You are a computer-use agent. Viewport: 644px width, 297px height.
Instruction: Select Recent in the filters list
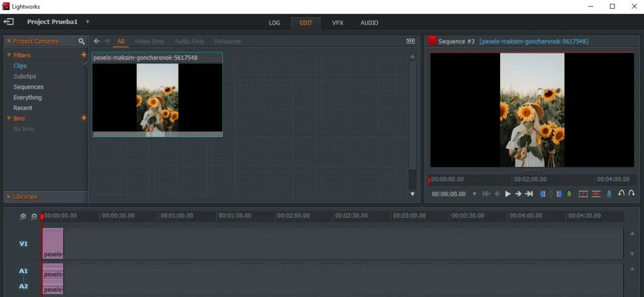tap(23, 108)
